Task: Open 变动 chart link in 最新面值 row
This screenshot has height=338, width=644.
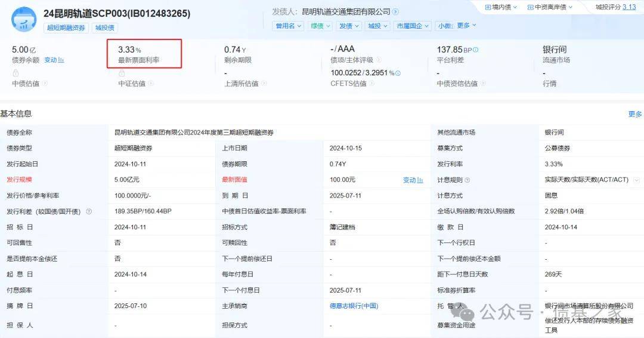Action: (x=413, y=180)
